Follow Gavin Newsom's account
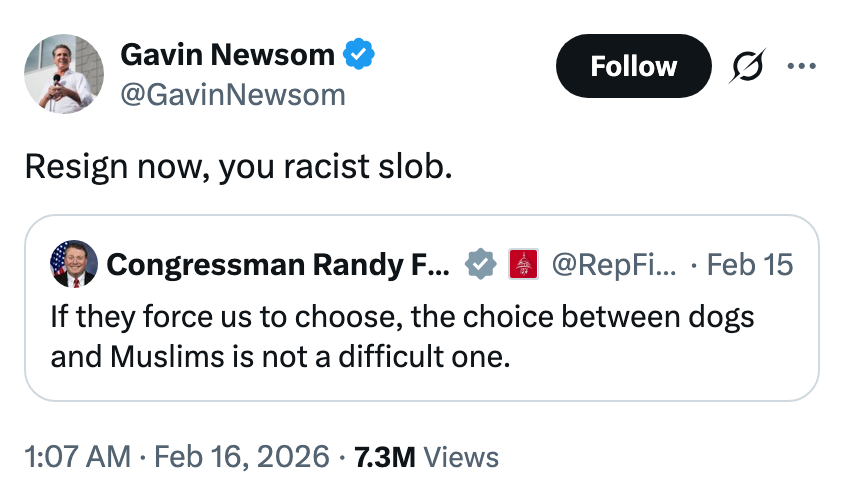The image size is (848, 502). point(633,66)
